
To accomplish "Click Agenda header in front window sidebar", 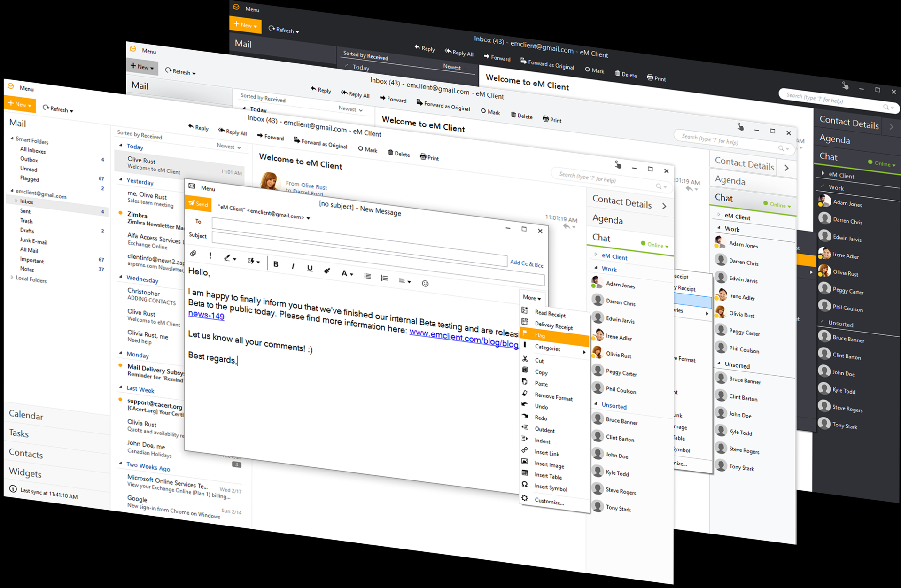I will (607, 219).
